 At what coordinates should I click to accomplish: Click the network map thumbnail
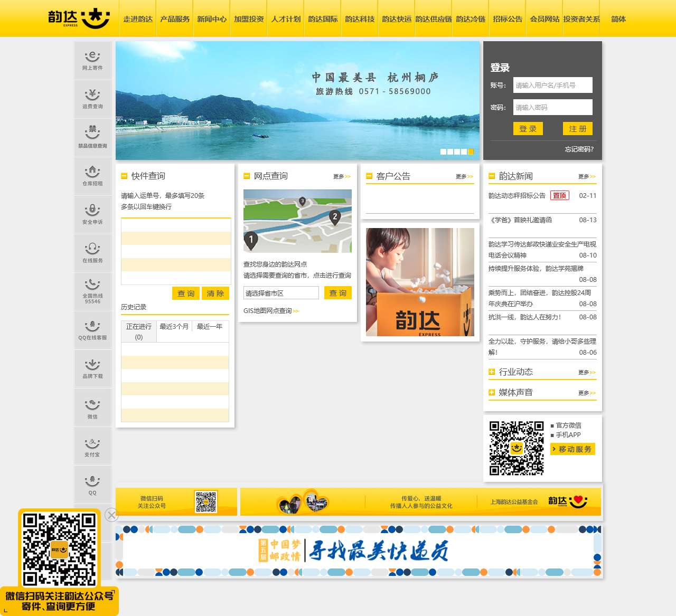coord(297,221)
